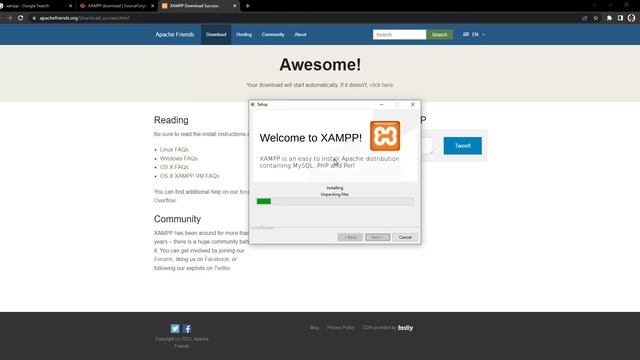Minimize the Setup installer window
The width and height of the screenshot is (640, 360).
coord(381,104)
